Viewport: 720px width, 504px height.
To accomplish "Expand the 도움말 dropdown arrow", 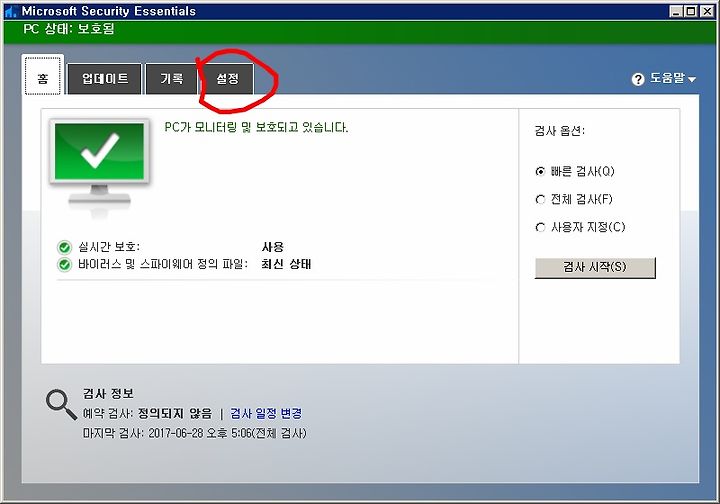I will (692, 80).
